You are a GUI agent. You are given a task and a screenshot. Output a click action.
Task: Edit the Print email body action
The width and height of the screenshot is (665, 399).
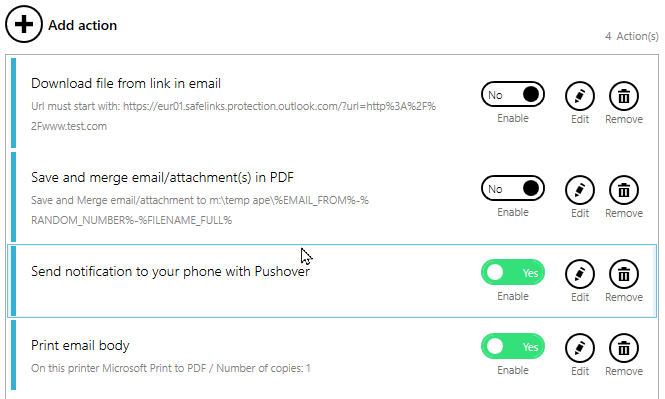click(580, 348)
